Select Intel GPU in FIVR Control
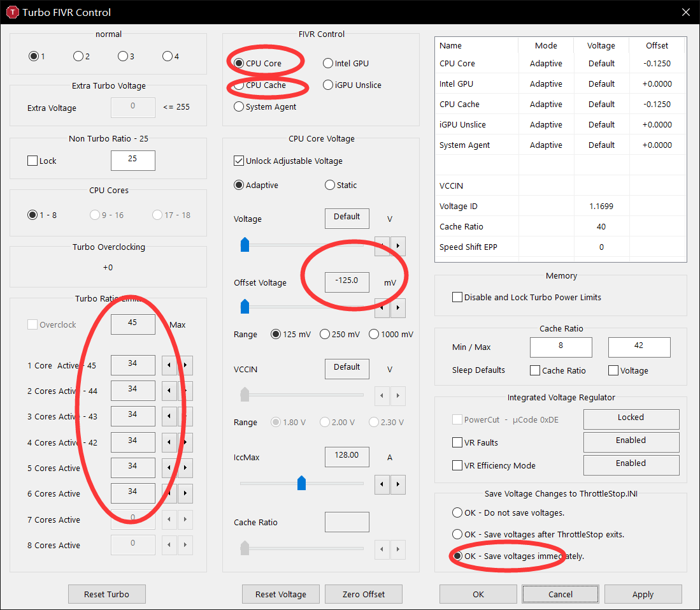700x610 pixels. pyautogui.click(x=346, y=64)
